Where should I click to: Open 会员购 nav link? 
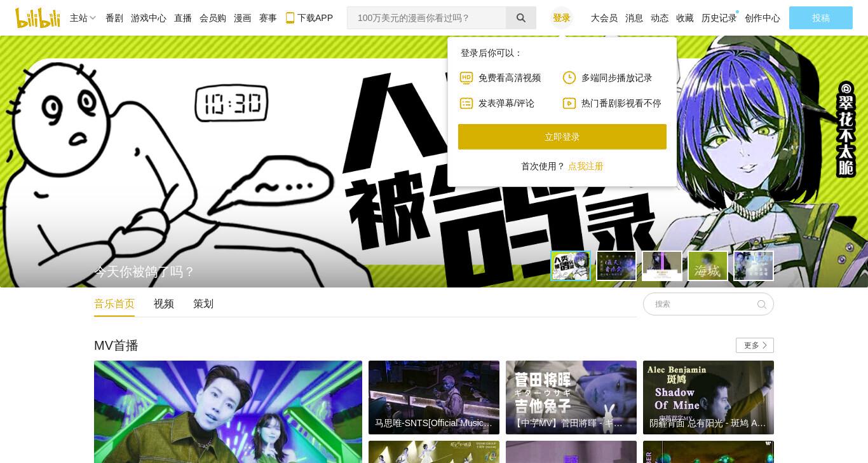tap(213, 18)
